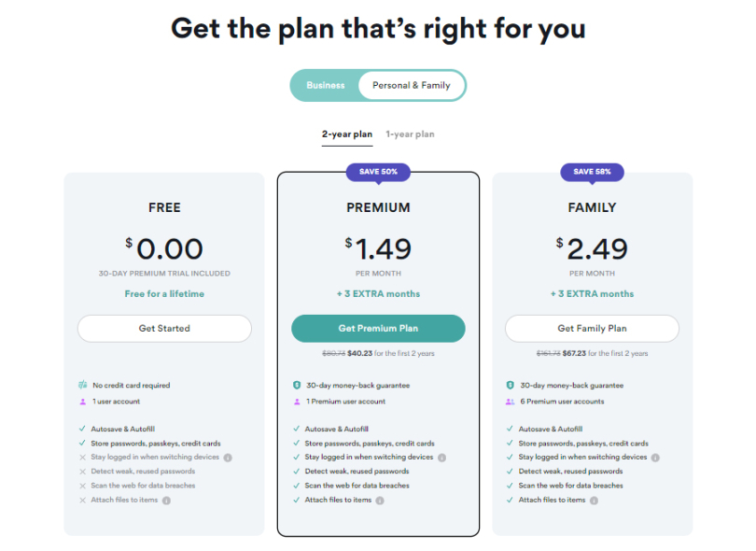Click the Get Started button
This screenshot has width=756, height=551.
pyautogui.click(x=164, y=329)
